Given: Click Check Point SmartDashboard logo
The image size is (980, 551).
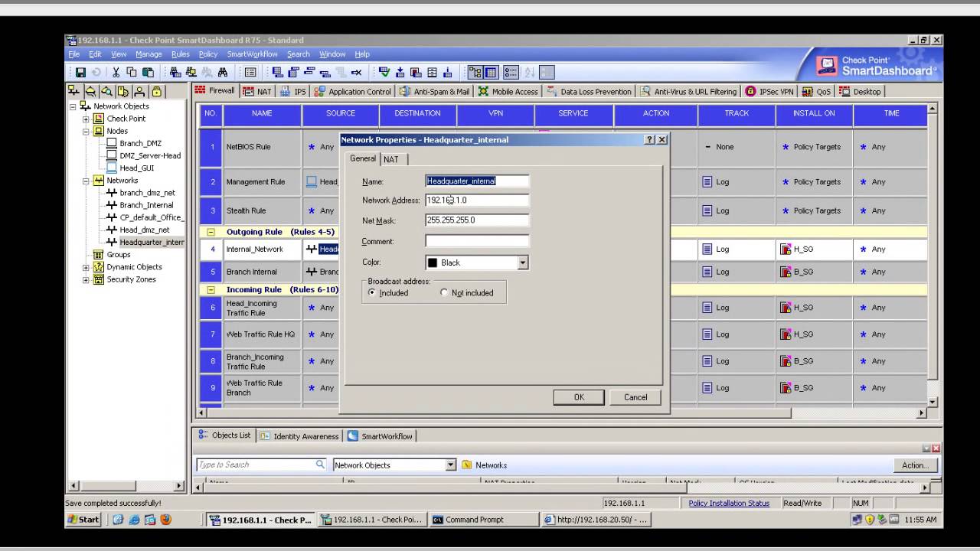Looking at the screenshot, I should click(876, 66).
